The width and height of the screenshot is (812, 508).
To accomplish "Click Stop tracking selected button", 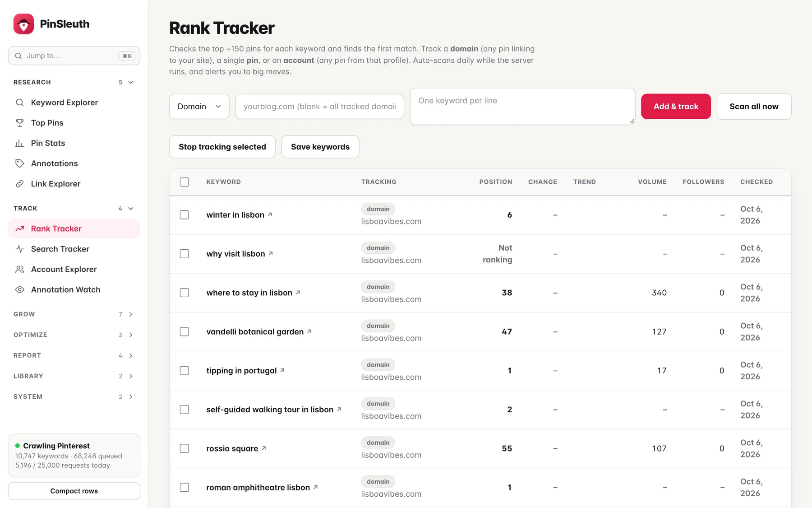I will click(222, 147).
